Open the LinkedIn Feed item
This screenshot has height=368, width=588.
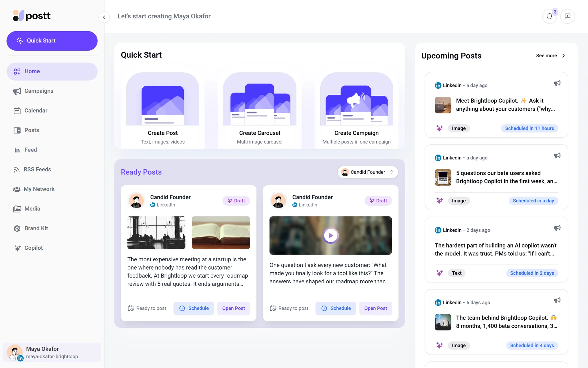point(52,150)
